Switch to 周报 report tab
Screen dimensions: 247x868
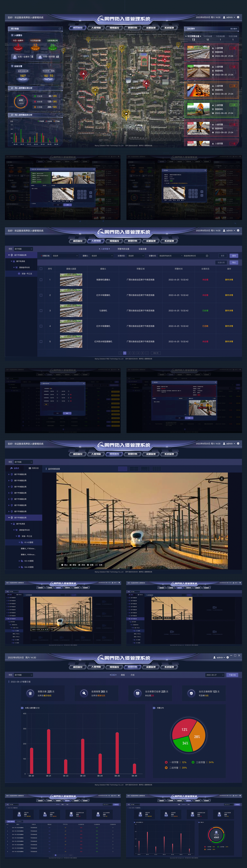123,675
